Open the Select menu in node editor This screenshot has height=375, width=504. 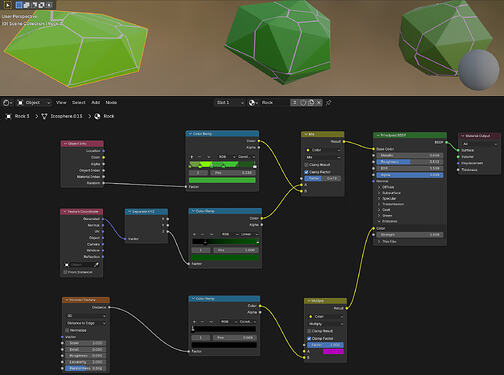[x=79, y=103]
